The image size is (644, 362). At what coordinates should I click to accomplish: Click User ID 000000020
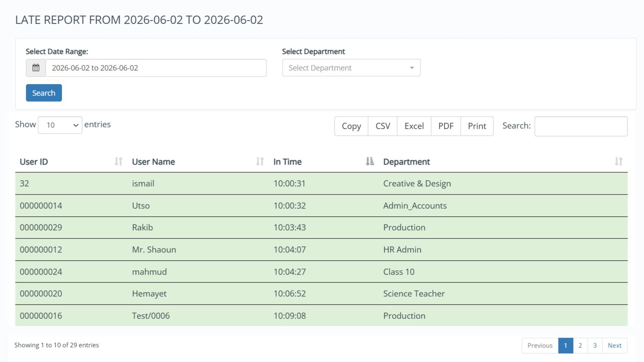tap(41, 293)
